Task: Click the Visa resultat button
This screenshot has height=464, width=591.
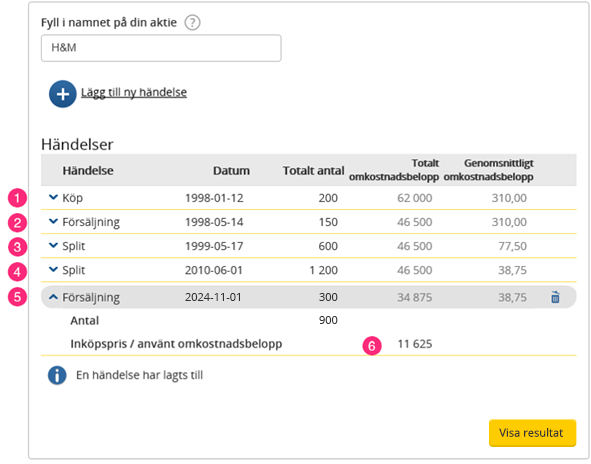Action: tap(532, 433)
